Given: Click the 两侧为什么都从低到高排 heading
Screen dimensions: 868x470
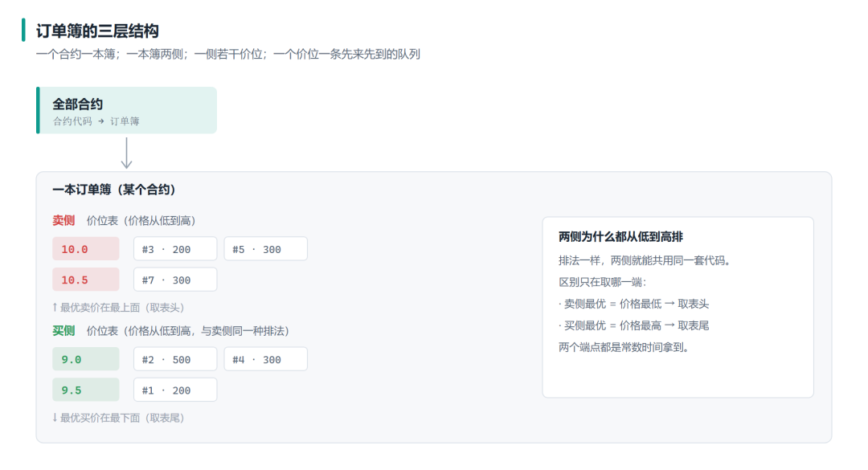Looking at the screenshot, I should point(620,237).
